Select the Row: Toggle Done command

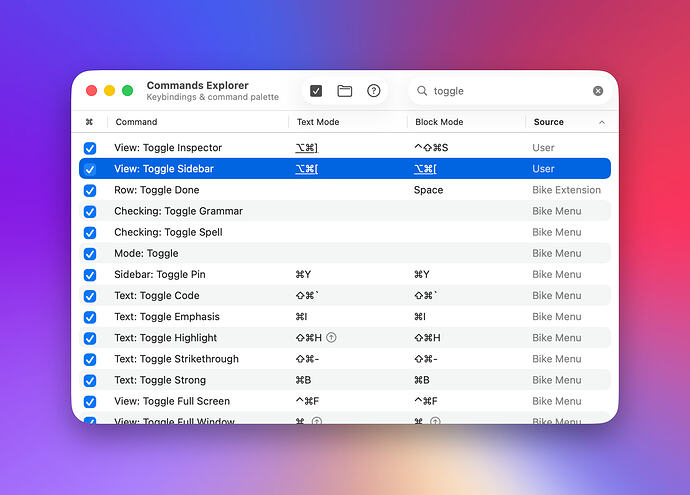tap(157, 190)
